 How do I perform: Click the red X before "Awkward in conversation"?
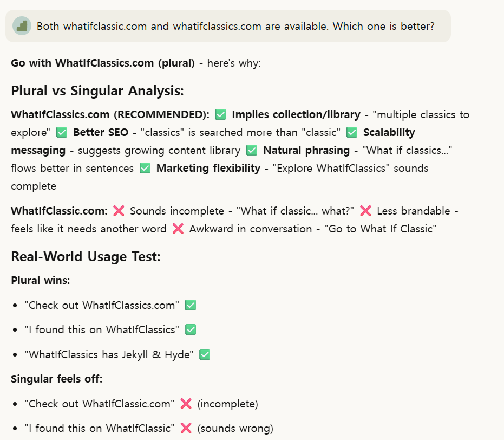click(x=178, y=229)
